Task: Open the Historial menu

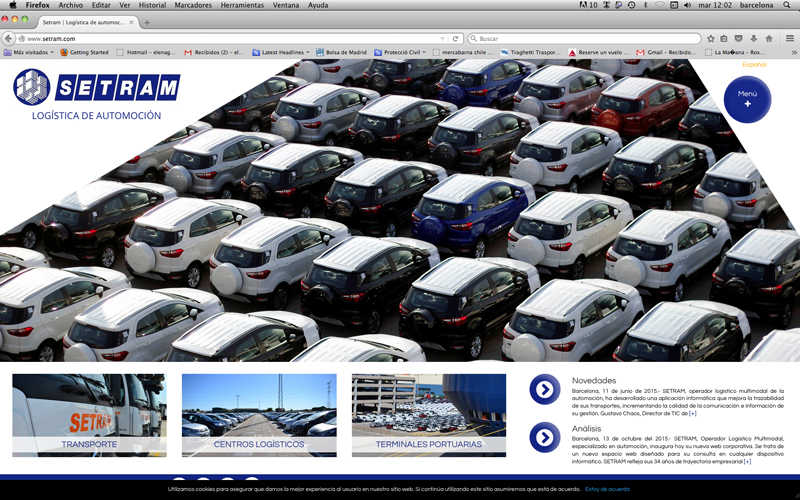Action: coord(153,5)
